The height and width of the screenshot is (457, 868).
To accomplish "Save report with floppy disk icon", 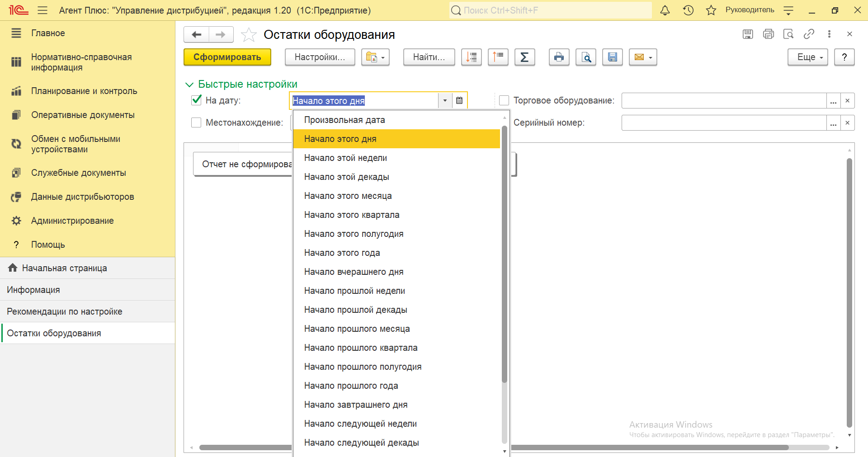I will pos(613,57).
